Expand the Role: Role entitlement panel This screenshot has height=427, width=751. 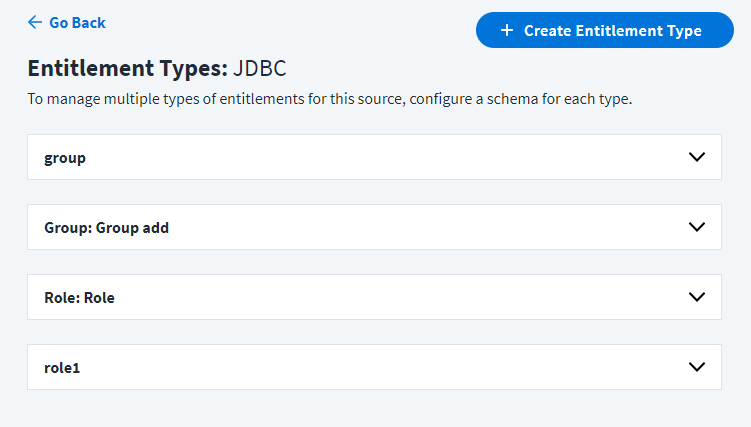374,297
